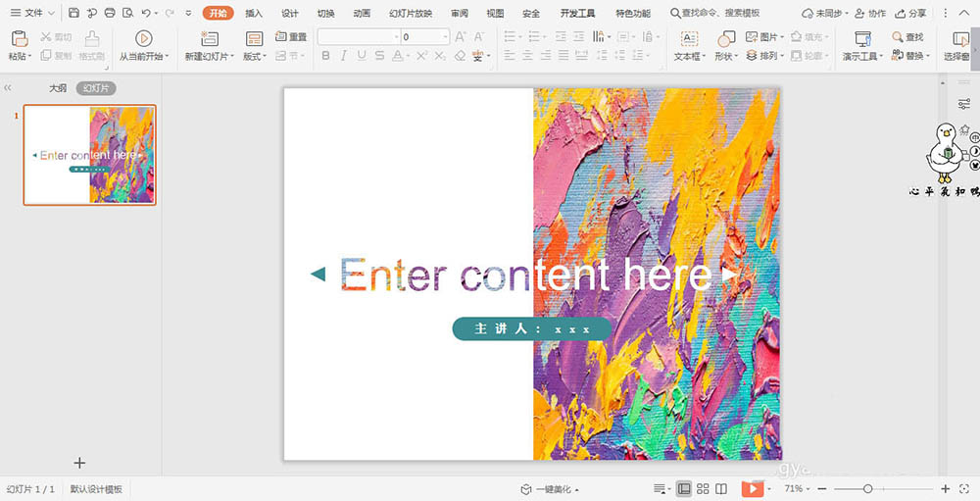Image resolution: width=980 pixels, height=501 pixels.
Task: Open the 71% zoom level dropdown
Action: coord(798,488)
